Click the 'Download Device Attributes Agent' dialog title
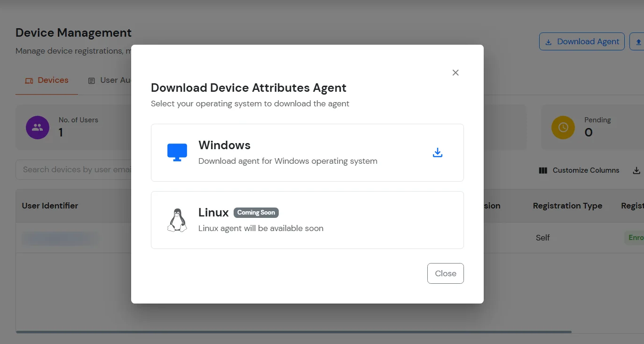The width and height of the screenshot is (644, 344). [x=249, y=88]
